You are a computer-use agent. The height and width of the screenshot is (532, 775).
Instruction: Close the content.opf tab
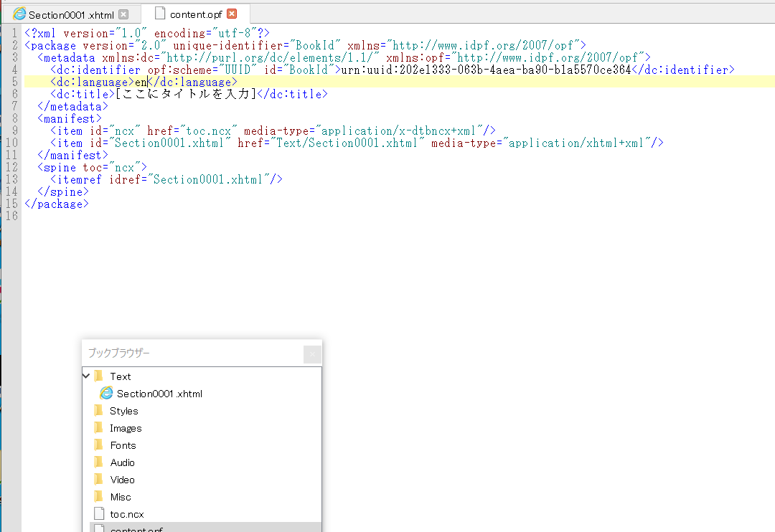click(232, 14)
